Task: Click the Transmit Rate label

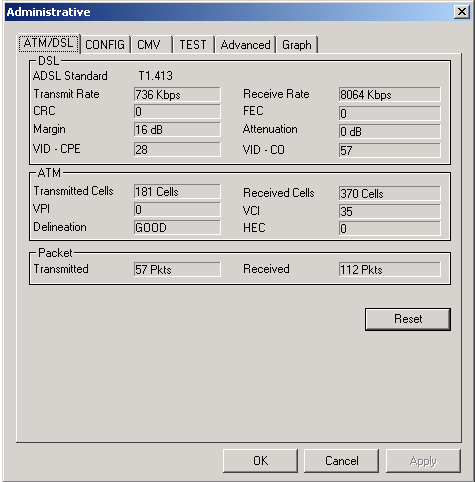Action: (x=66, y=94)
